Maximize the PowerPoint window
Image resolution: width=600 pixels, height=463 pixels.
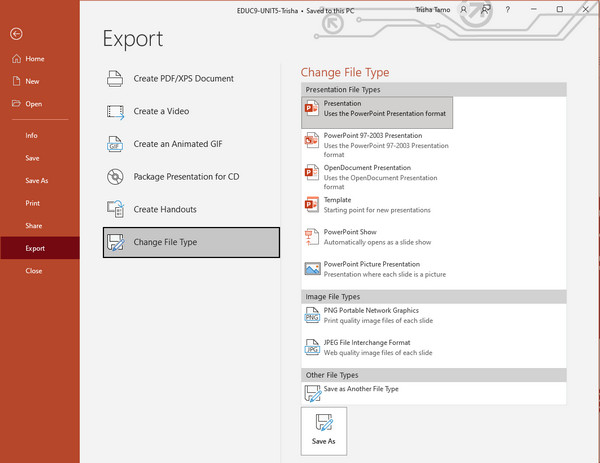(x=559, y=9)
